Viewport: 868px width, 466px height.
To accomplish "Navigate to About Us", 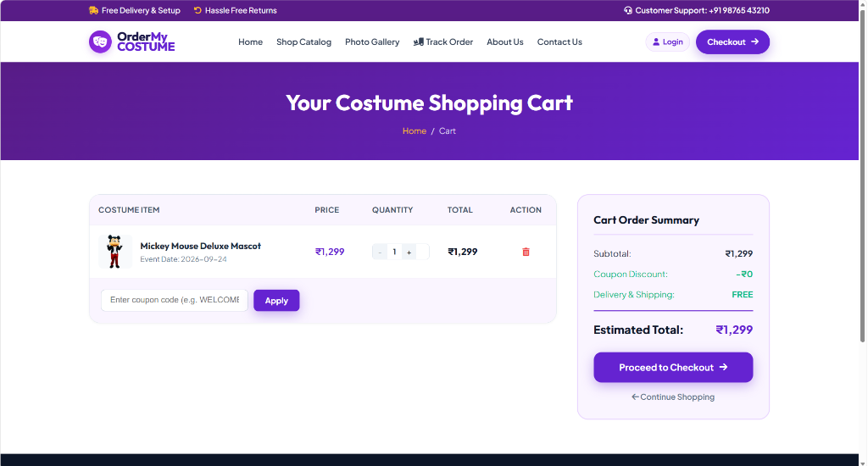I will point(505,42).
